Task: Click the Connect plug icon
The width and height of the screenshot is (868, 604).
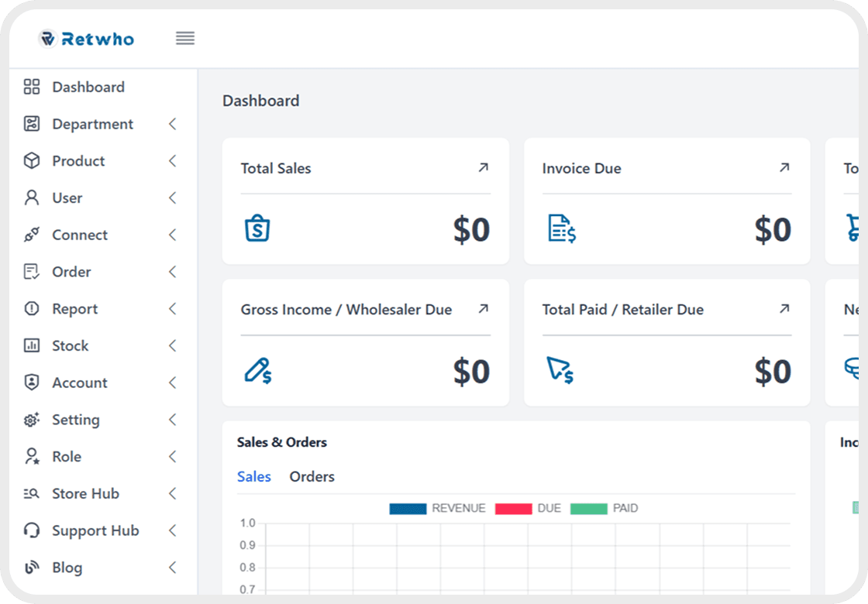Action: pyautogui.click(x=32, y=235)
